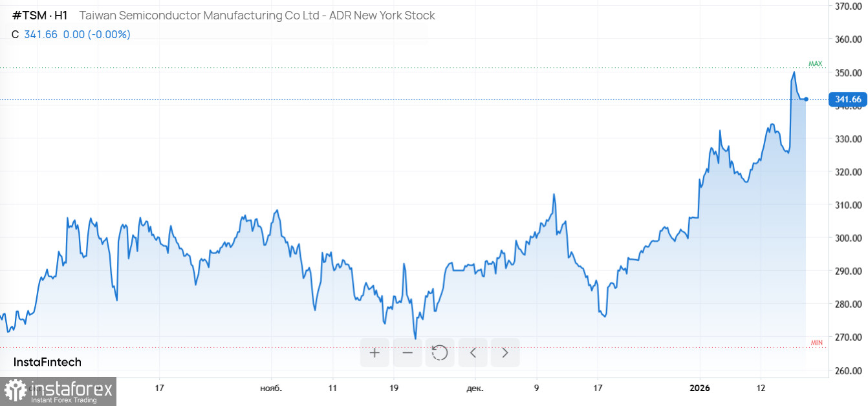
Task: Zoom in using the plus icon
Action: point(374,352)
